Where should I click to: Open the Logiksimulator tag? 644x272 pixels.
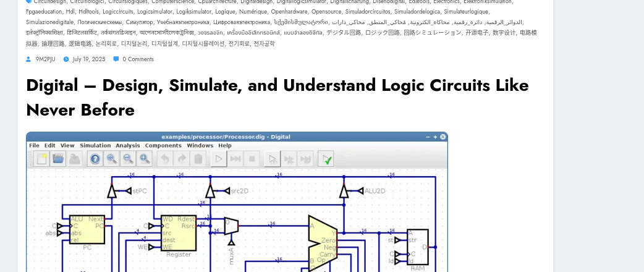[194, 12]
